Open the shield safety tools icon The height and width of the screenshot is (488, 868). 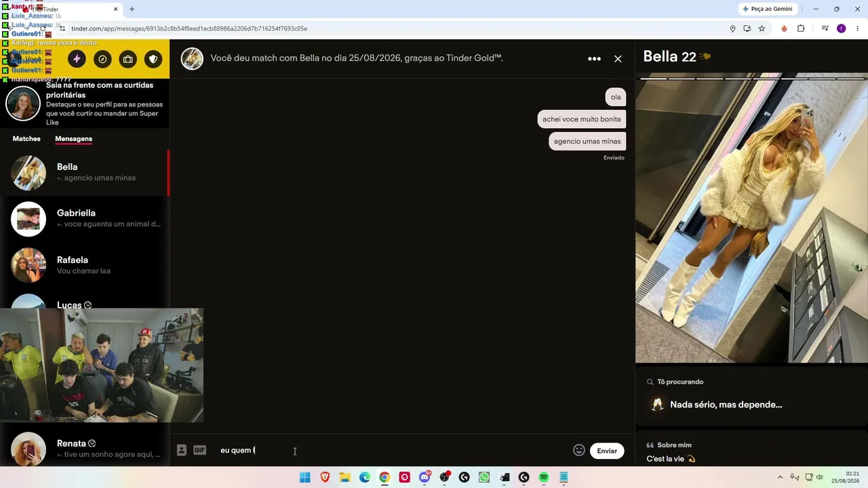[153, 59]
